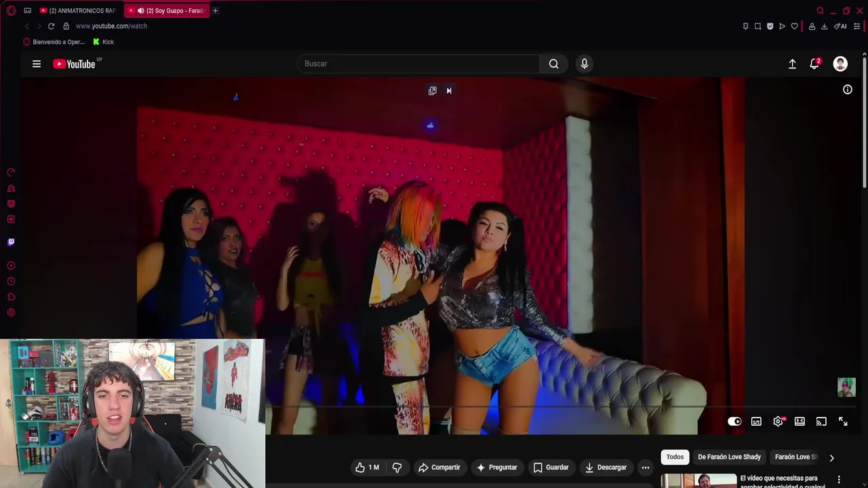Skip to next with overlay icon
The height and width of the screenshot is (488, 868).
tap(449, 91)
